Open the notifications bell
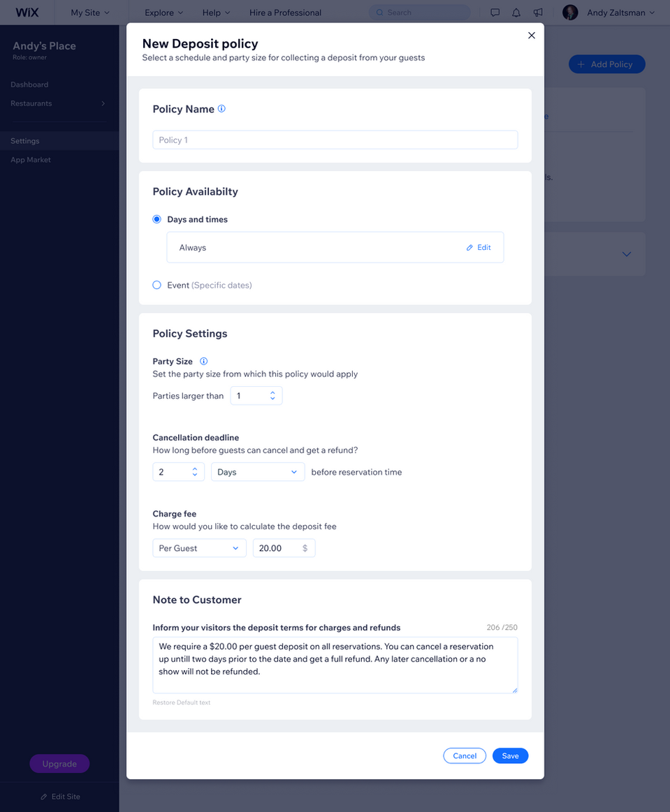 pyautogui.click(x=516, y=13)
